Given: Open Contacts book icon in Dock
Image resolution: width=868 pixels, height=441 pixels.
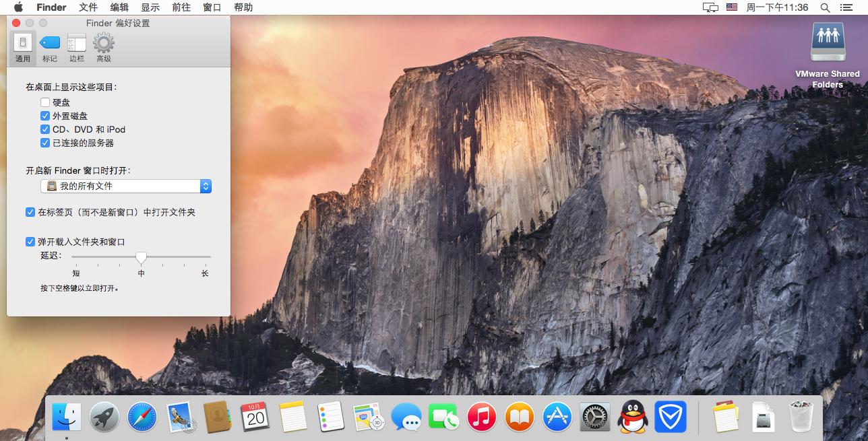Looking at the screenshot, I should 218,417.
